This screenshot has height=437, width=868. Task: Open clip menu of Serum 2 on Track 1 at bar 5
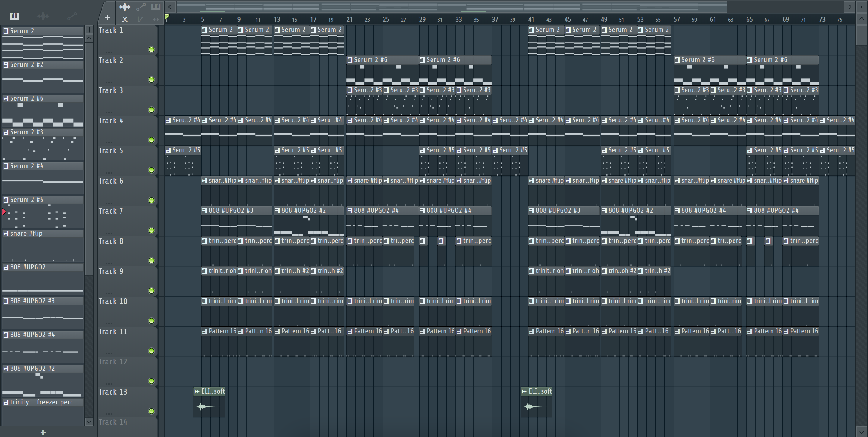[205, 30]
